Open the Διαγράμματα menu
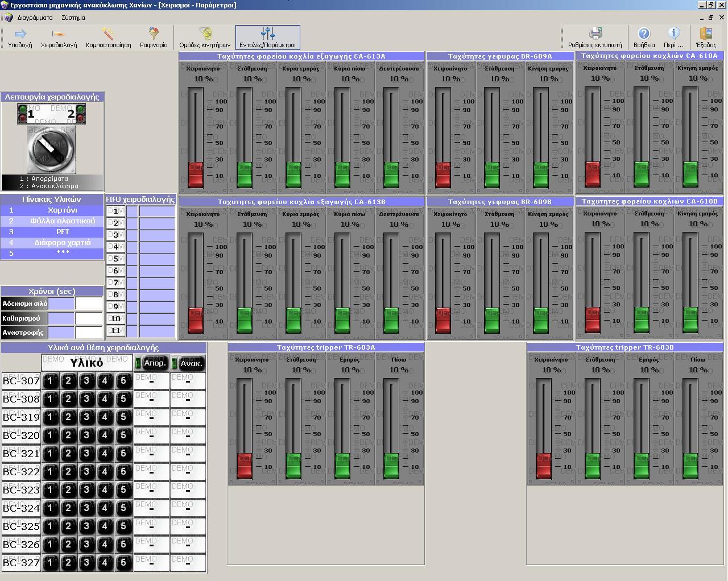This screenshot has height=581, width=728. coord(35,18)
